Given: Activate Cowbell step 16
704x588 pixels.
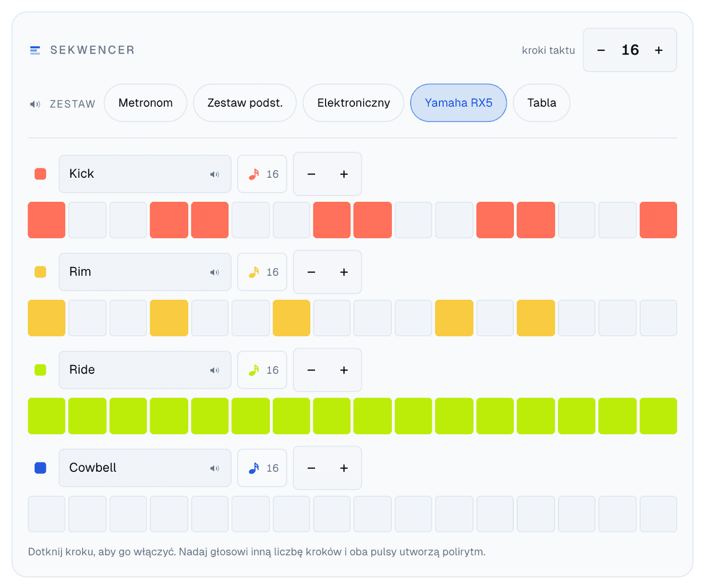Looking at the screenshot, I should (658, 514).
